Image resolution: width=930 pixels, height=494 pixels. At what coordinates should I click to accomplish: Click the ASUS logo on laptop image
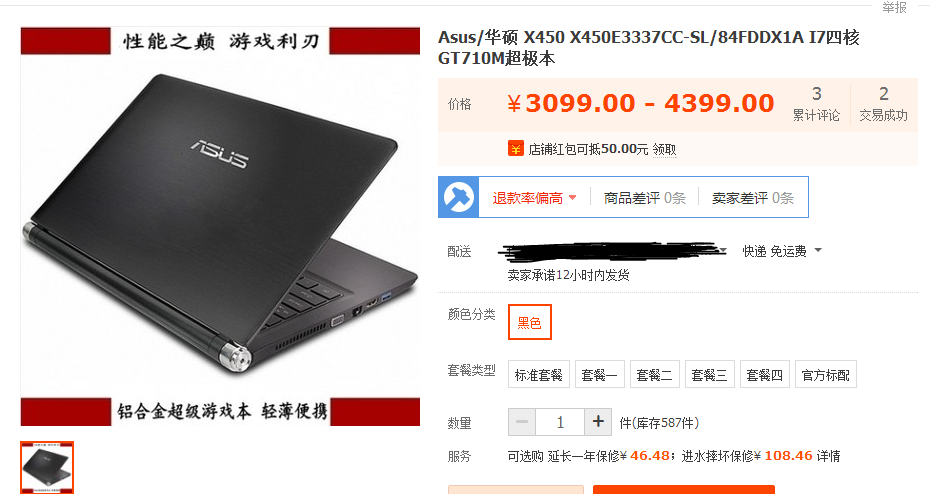click(x=219, y=153)
